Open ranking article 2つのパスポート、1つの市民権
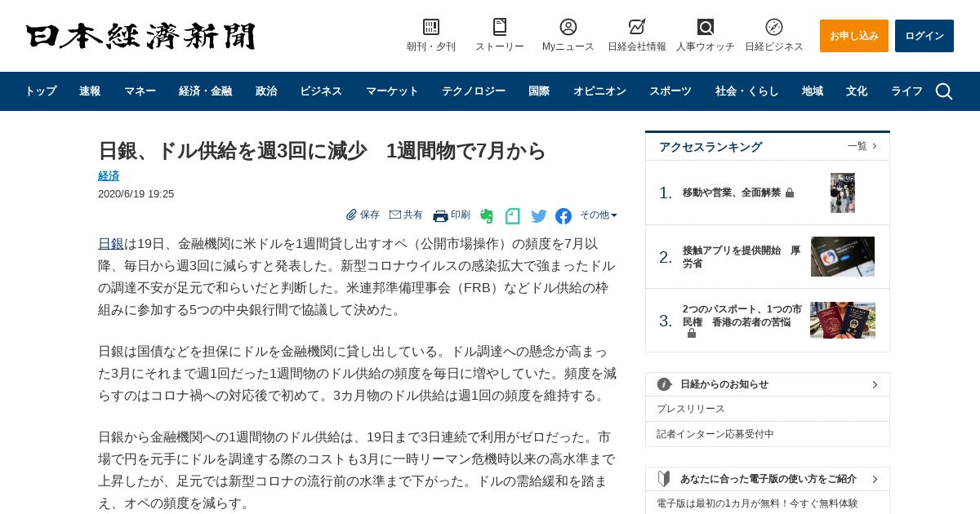This screenshot has width=980, height=514. (742, 316)
